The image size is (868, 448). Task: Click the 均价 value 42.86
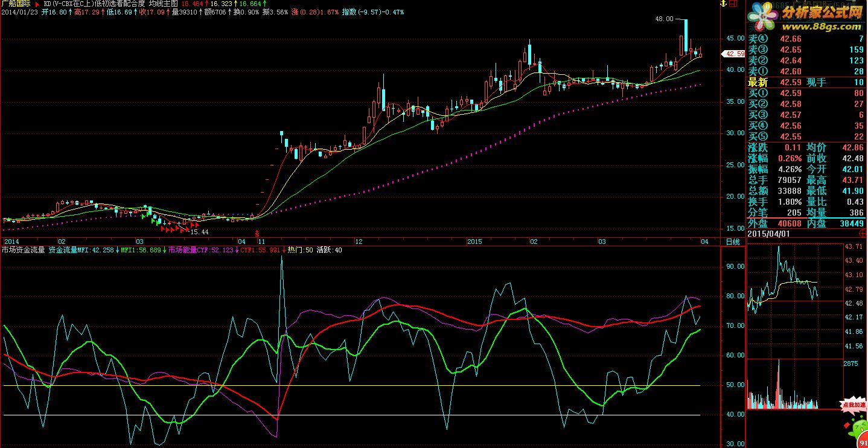pyautogui.click(x=853, y=147)
